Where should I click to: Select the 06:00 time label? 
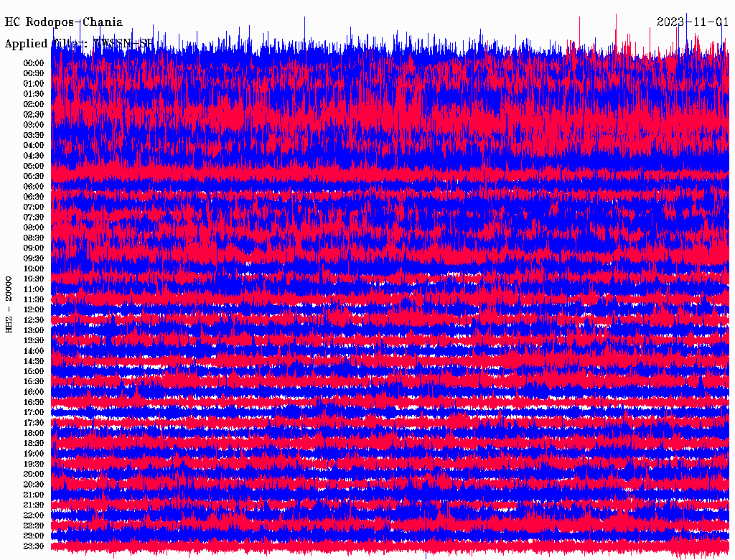[x=33, y=187]
